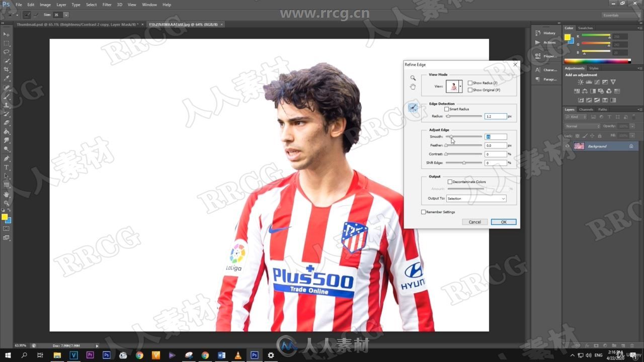The image size is (644, 362).
Task: Switch to the Thumbnail.psd document tab
Action: point(77,24)
